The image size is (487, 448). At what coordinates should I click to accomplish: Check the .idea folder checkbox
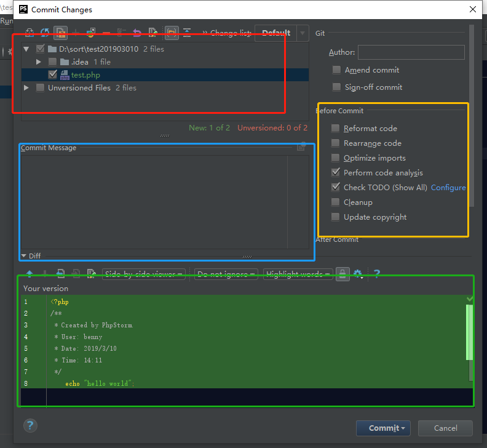[x=52, y=62]
